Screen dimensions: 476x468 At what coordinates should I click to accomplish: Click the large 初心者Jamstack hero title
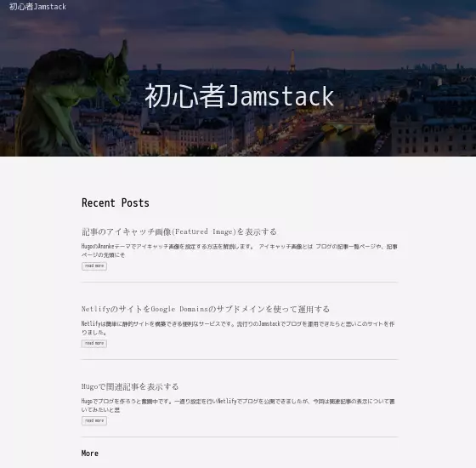coord(239,96)
